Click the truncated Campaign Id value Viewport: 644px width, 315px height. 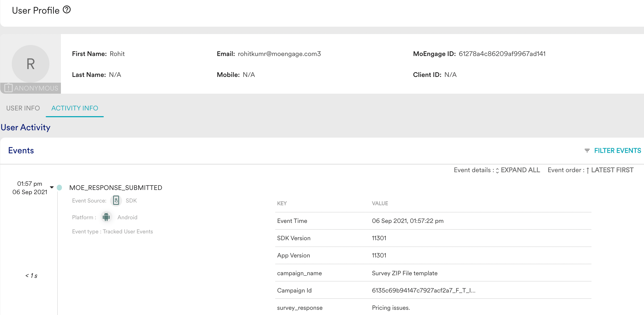(423, 290)
